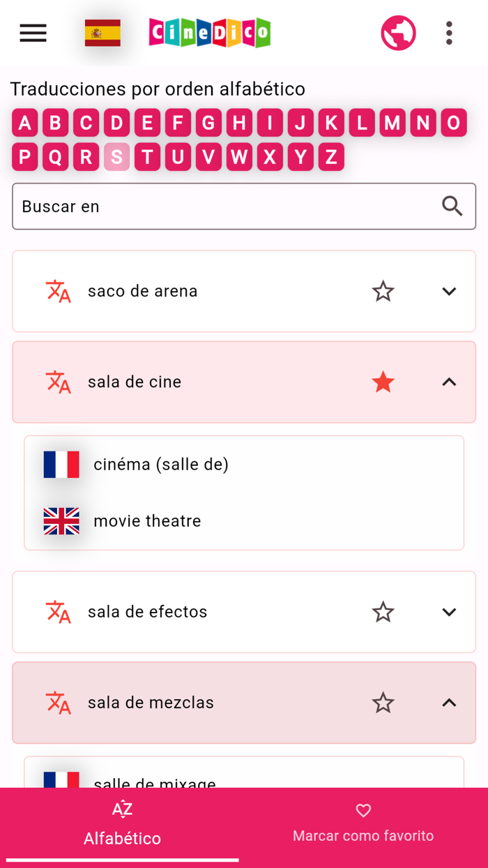Viewport: 488px width, 868px height.
Task: Collapse the 'sala de cine' entry
Action: (x=448, y=382)
